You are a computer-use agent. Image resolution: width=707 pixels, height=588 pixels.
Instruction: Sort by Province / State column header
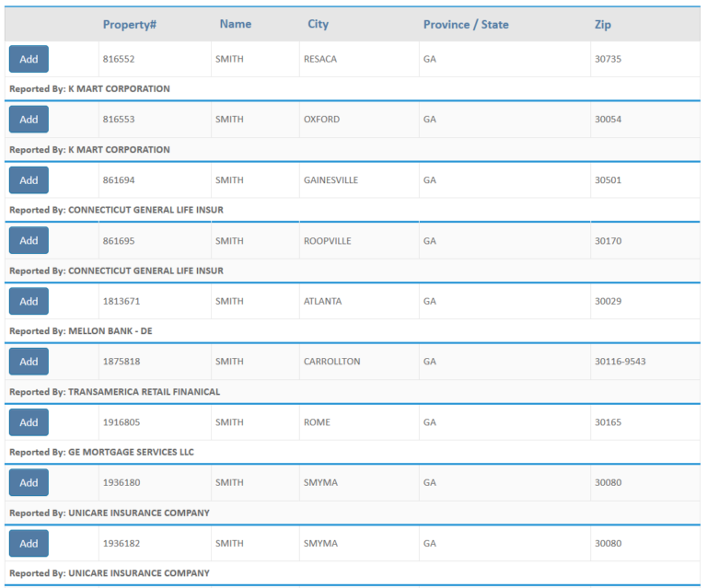pos(466,24)
